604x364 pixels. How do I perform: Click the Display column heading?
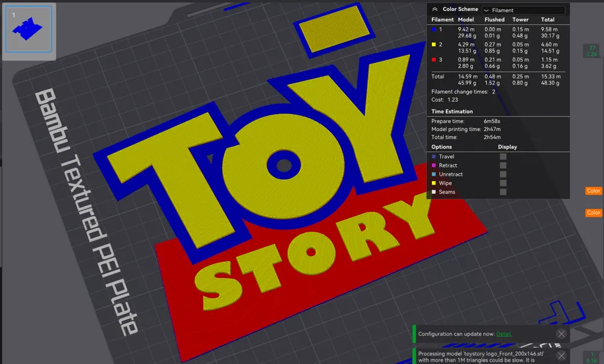(507, 147)
